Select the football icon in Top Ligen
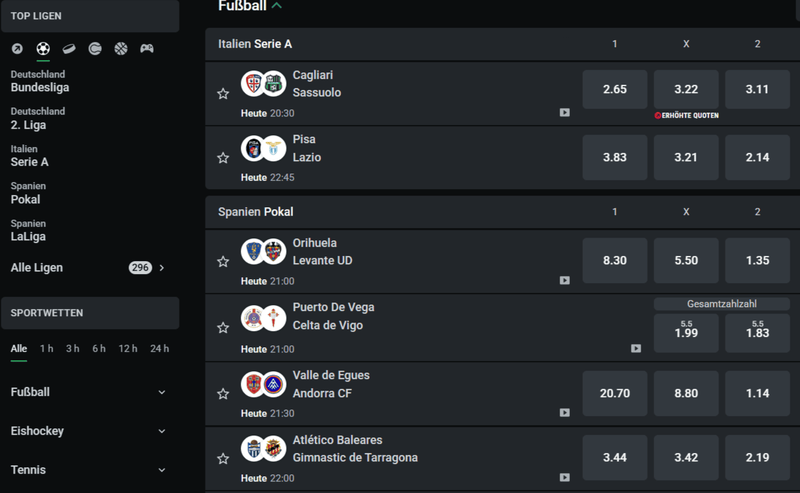This screenshot has height=493, width=800. [43, 48]
